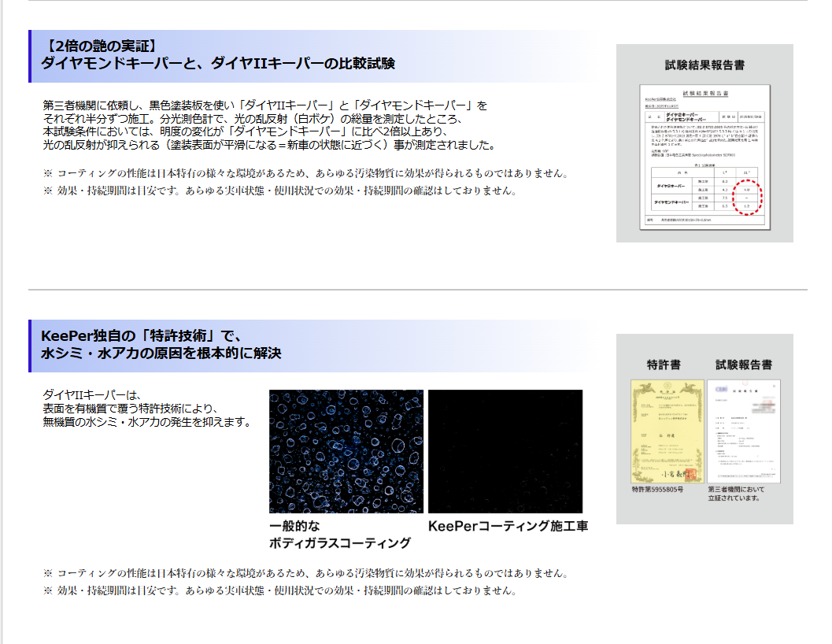
Task: Click the KeePer独自の「特許技術」で heading
Action: [142, 336]
